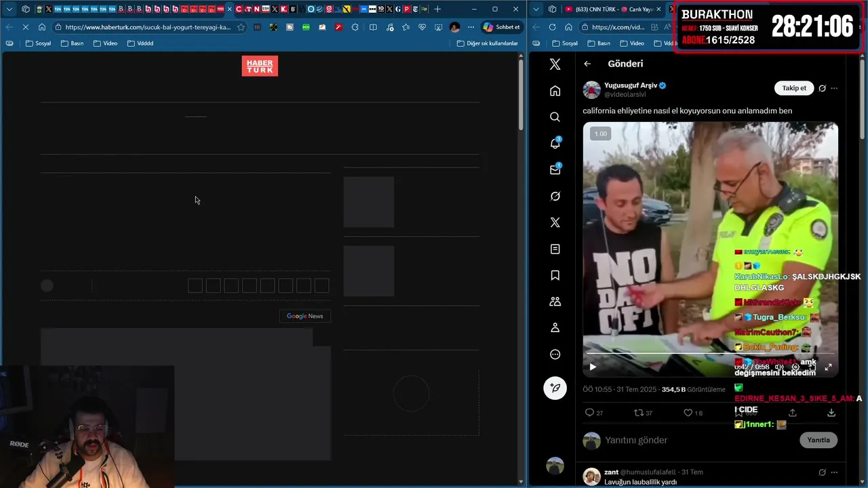868x488 pixels.
Task: Click Grok icon beside Takip et
Action: [x=822, y=88]
